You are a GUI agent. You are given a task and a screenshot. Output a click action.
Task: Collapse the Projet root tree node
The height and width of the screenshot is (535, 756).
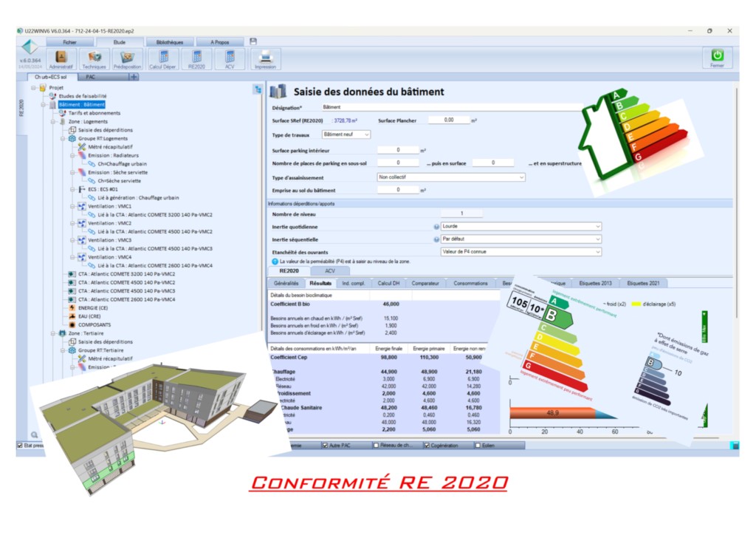[x=33, y=88]
